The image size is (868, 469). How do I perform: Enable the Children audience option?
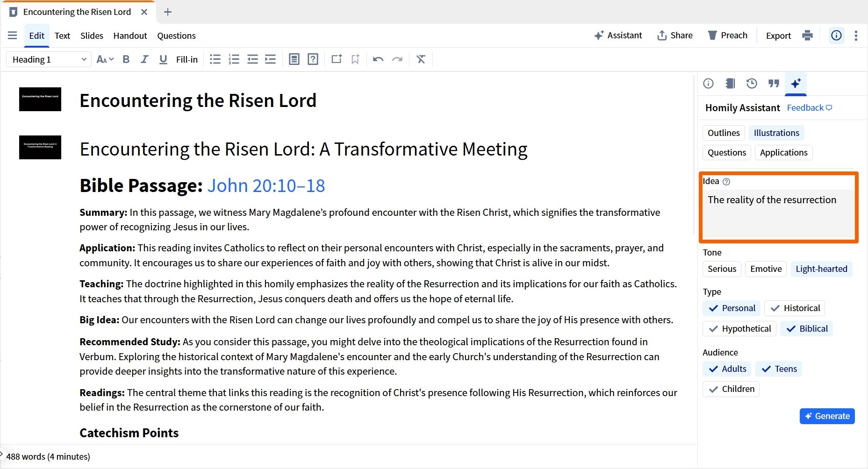[731, 389]
